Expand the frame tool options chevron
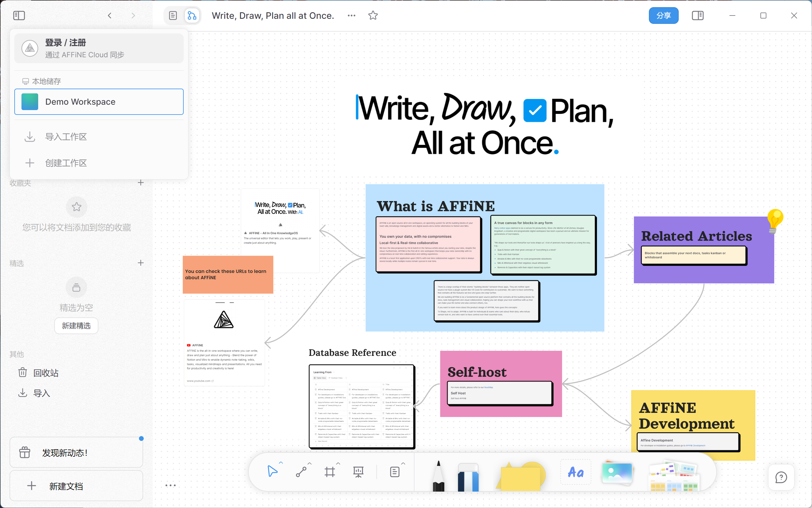Viewport: 812px width, 508px height. pos(338,463)
